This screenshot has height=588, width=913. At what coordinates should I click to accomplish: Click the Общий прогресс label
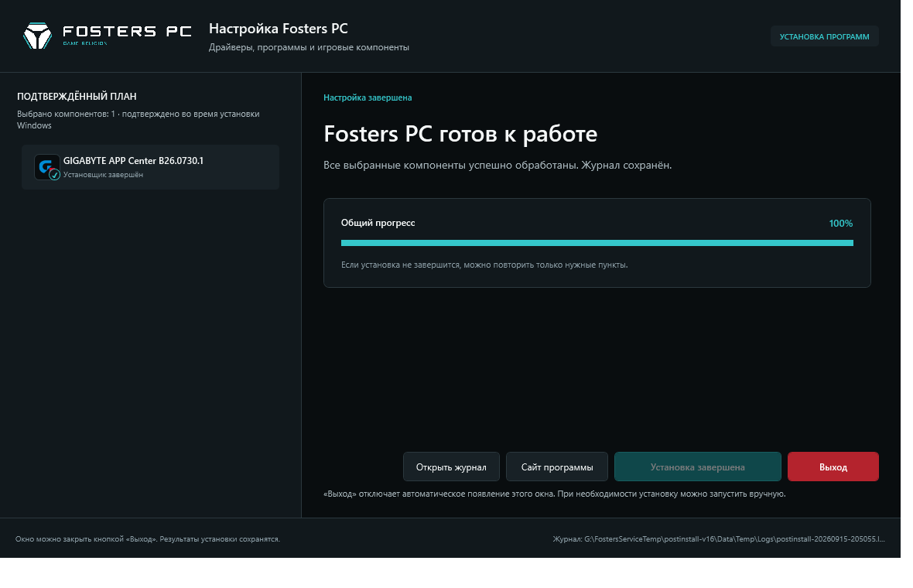click(x=378, y=223)
